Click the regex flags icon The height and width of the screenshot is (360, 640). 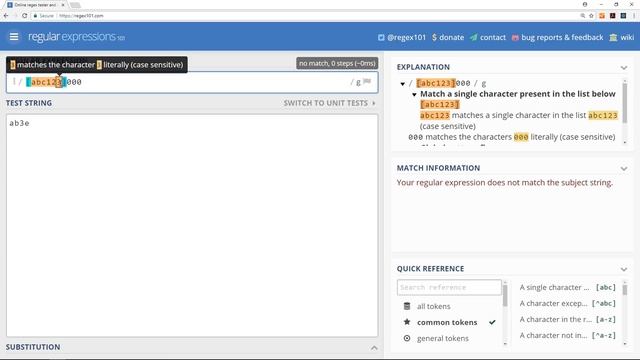point(367,82)
